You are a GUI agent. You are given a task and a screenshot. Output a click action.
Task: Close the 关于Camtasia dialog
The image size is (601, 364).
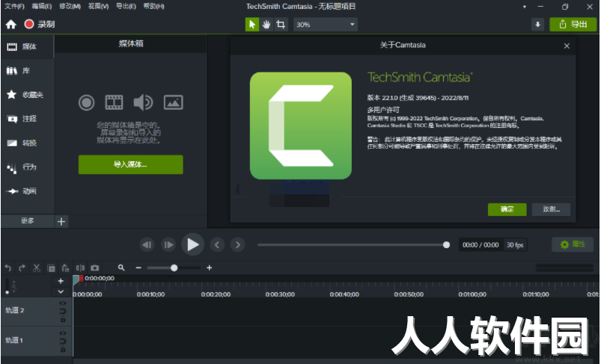[x=567, y=46]
